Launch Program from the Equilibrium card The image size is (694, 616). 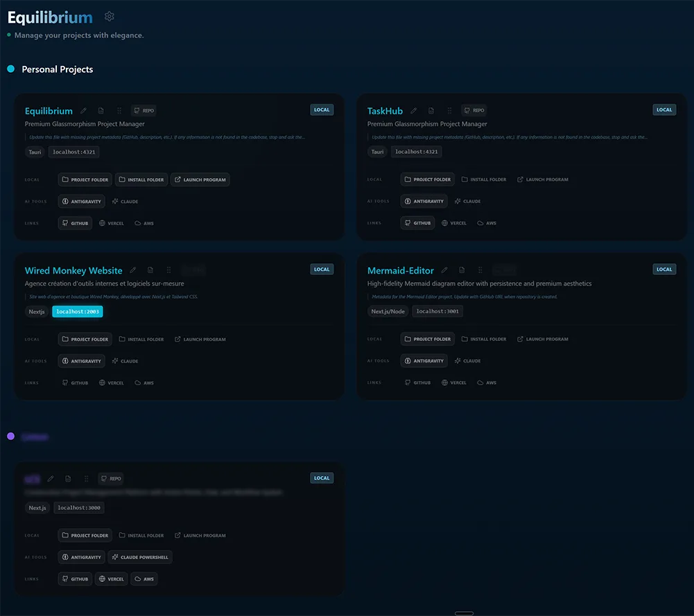point(200,179)
